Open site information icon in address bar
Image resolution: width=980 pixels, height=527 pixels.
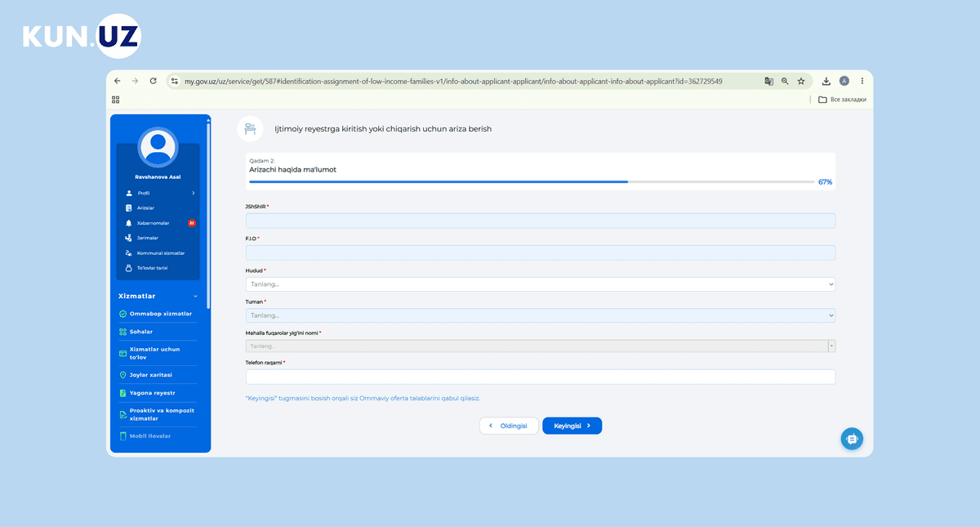coord(175,82)
